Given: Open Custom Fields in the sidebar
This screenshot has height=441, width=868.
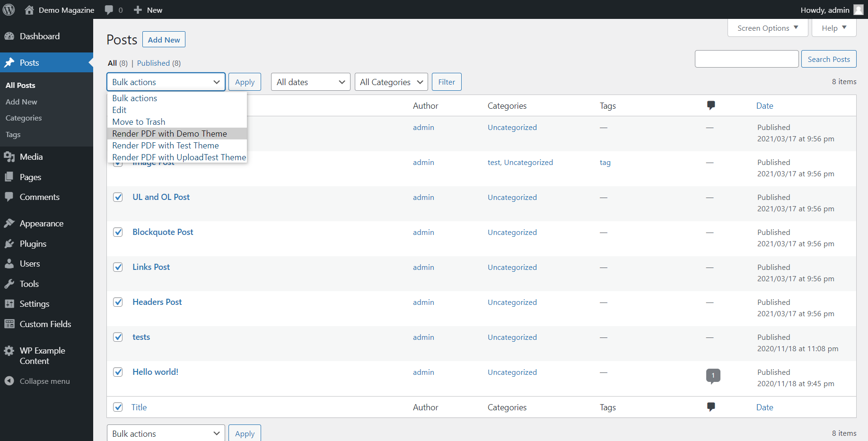Looking at the screenshot, I should click(x=45, y=324).
